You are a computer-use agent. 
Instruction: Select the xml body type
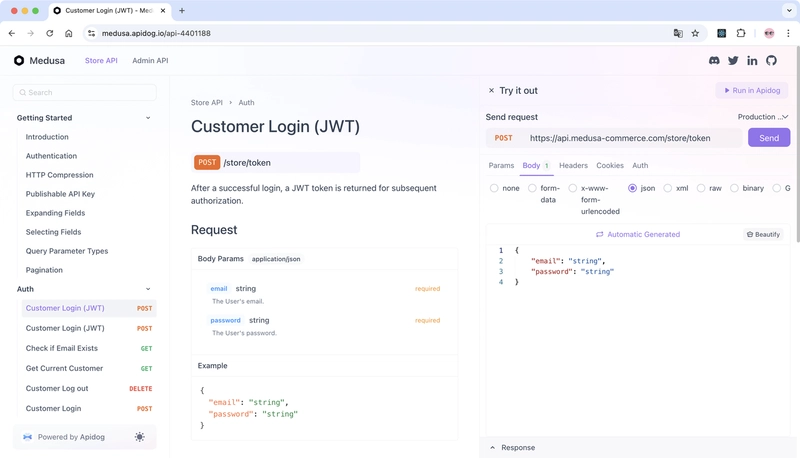pyautogui.click(x=667, y=188)
